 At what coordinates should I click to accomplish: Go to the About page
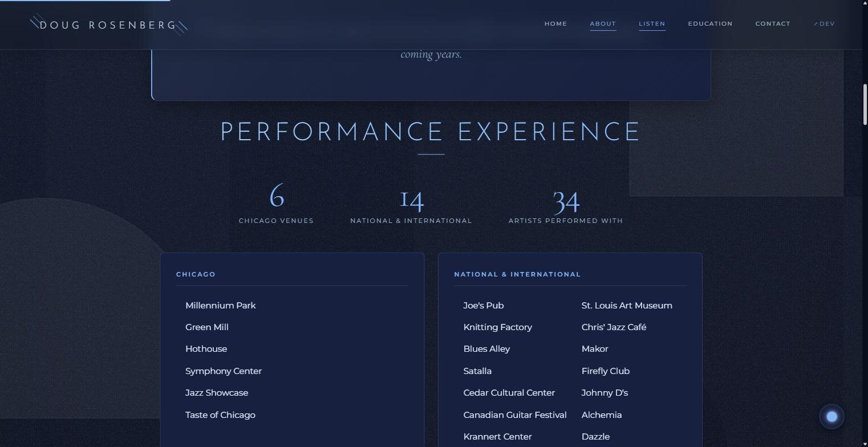(603, 24)
